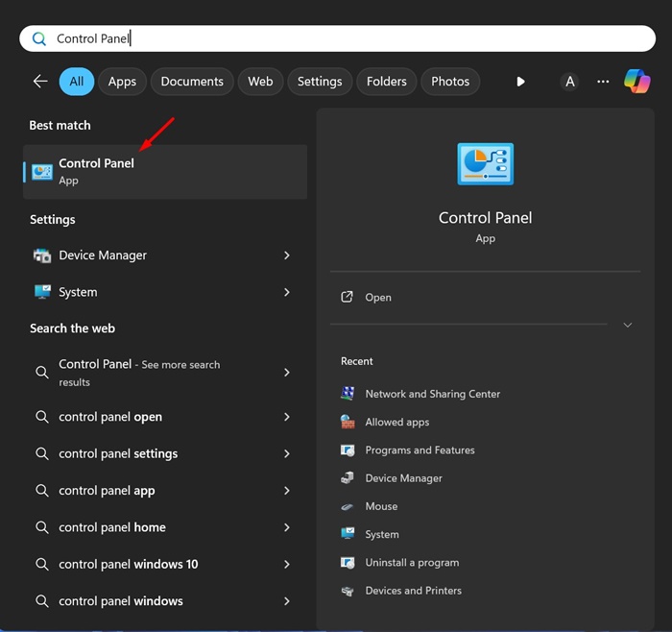Click the back arrow icon
This screenshot has width=672, height=632.
point(40,82)
